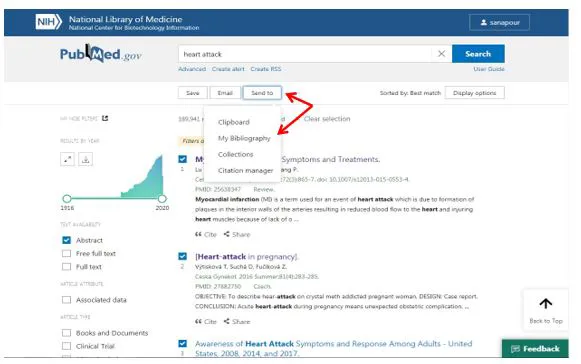581x364 pixels.
Task: Grab the 2020 end year slider handle
Action: [x=162, y=198]
